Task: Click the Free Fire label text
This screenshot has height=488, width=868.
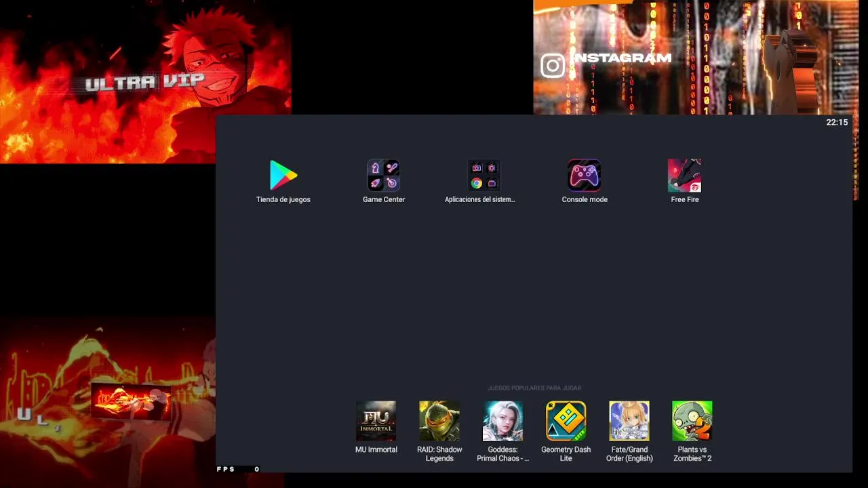Action: (685, 199)
